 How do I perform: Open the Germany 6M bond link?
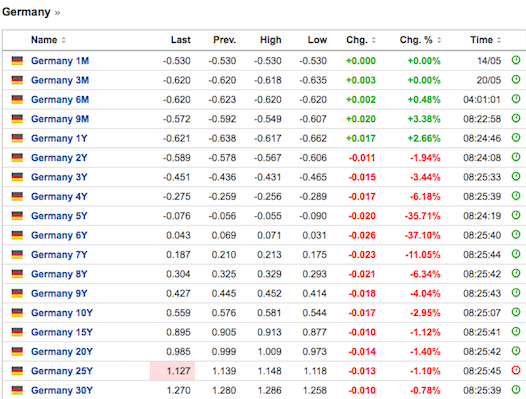click(60, 100)
